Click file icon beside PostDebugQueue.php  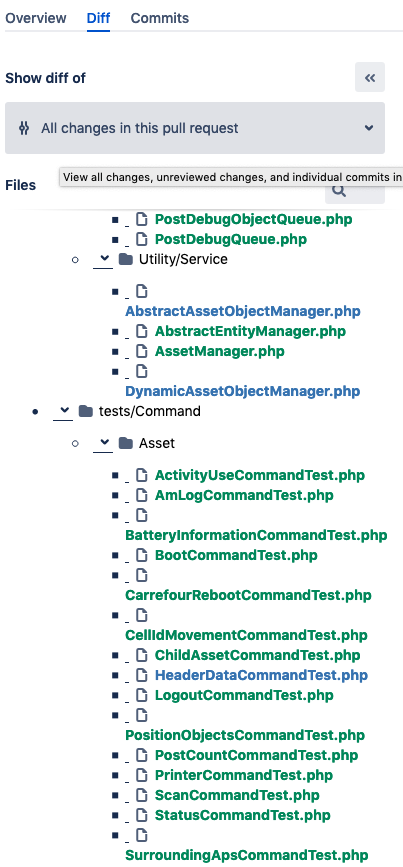click(142, 239)
